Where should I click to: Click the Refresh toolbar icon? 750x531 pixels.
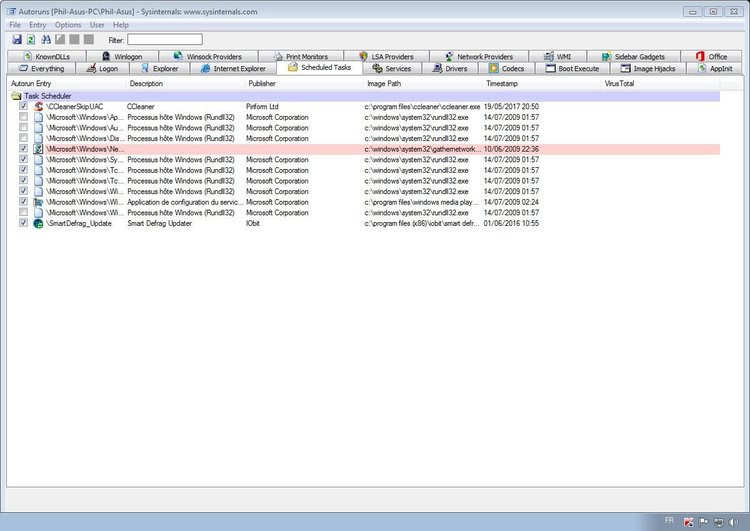pyautogui.click(x=31, y=40)
